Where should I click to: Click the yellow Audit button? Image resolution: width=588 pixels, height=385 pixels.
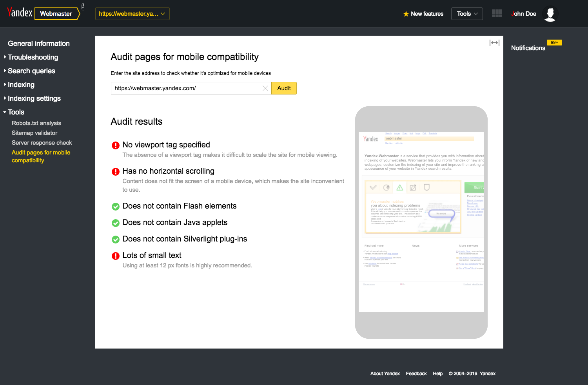coord(284,88)
